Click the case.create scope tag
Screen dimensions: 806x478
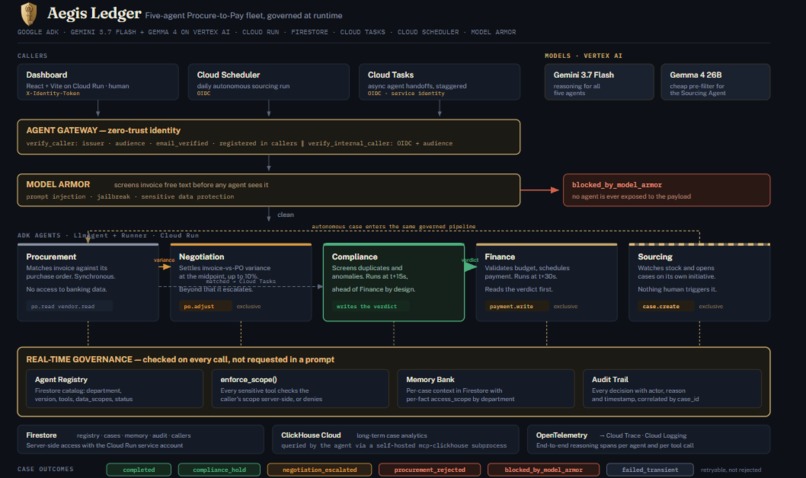point(666,306)
